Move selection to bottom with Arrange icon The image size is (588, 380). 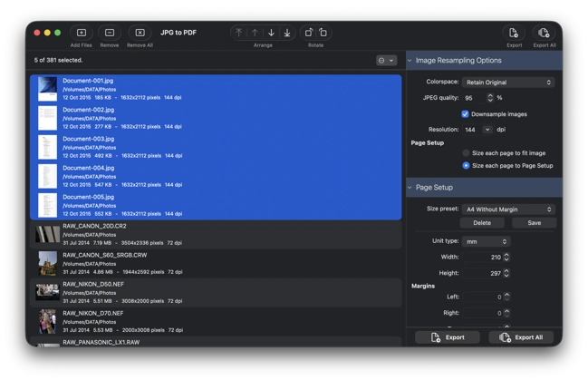pyautogui.click(x=287, y=33)
